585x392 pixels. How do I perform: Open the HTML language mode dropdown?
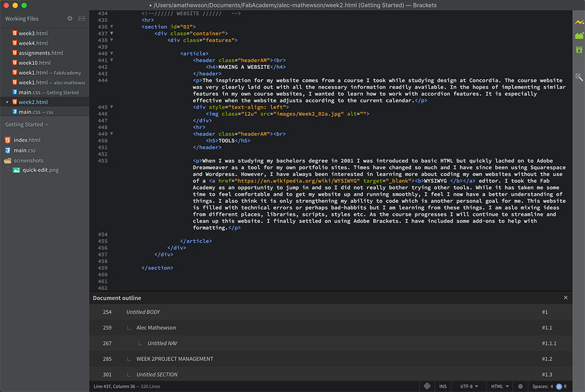[x=500, y=386]
